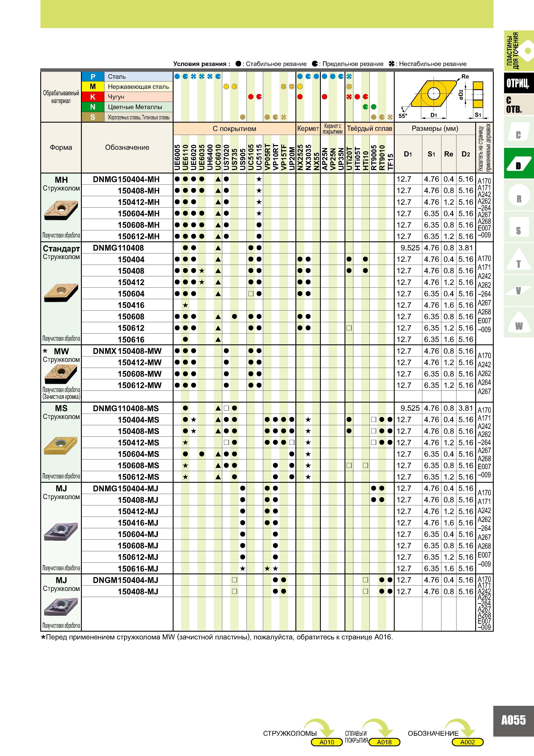The image size is (534, 756).
Task: Click the stable cutting black circle legend symbol
Action: click(x=238, y=64)
